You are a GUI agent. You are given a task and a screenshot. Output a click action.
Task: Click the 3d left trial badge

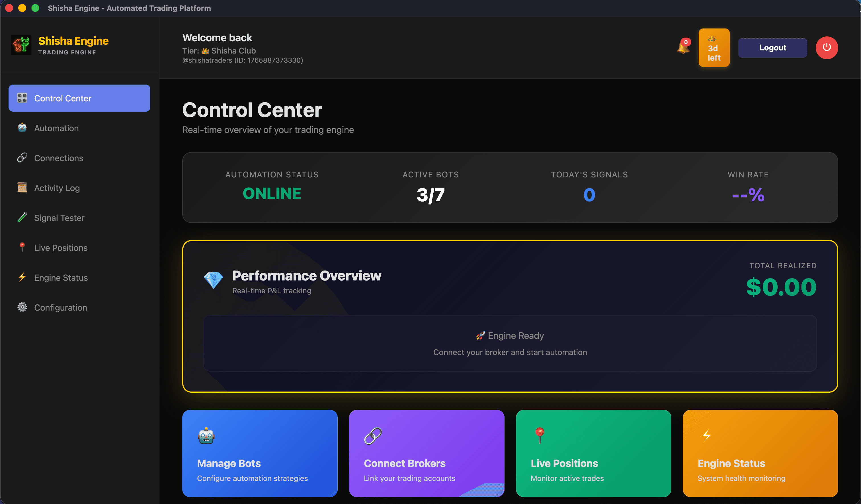pyautogui.click(x=714, y=48)
